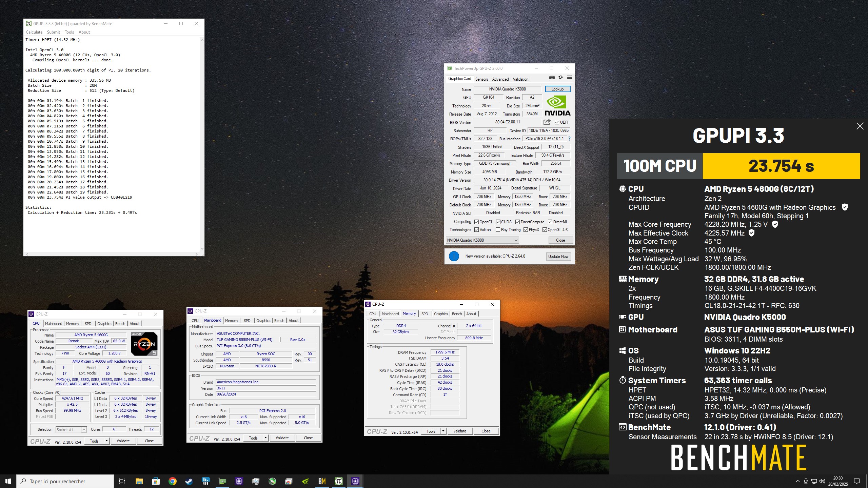Click Update Now for GPU-Z 2.64.0
The width and height of the screenshot is (868, 488).
(x=558, y=257)
